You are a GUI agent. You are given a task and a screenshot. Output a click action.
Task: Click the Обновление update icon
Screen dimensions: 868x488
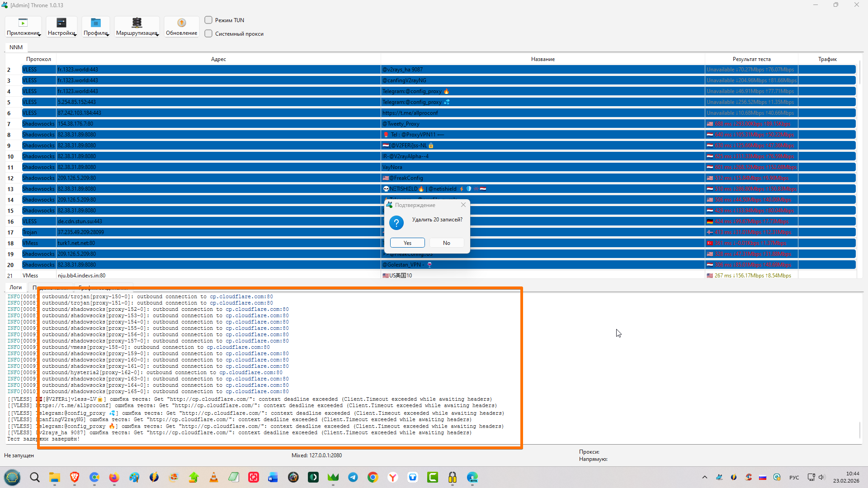pyautogui.click(x=181, y=23)
